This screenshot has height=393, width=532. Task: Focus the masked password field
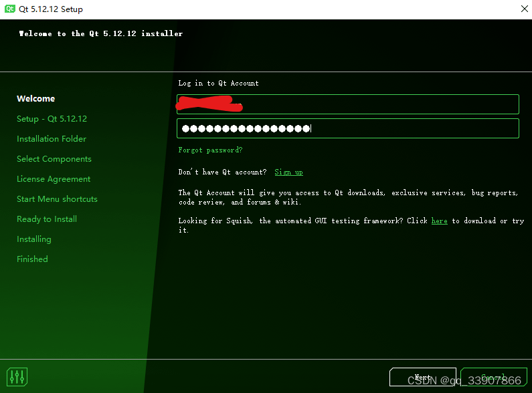pos(348,128)
